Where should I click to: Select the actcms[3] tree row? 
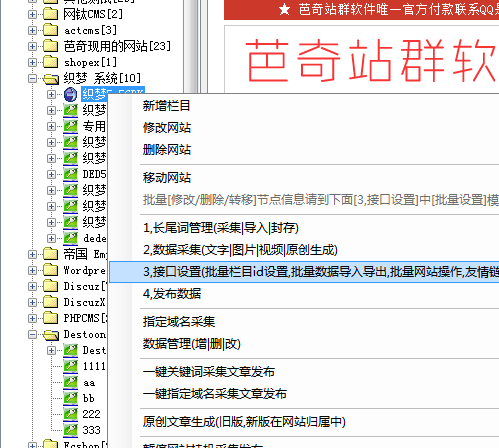point(90,30)
